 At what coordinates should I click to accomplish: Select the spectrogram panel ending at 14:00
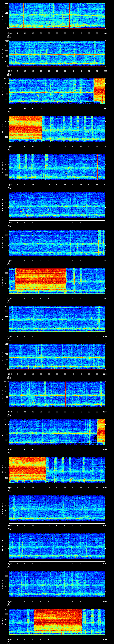57,470
